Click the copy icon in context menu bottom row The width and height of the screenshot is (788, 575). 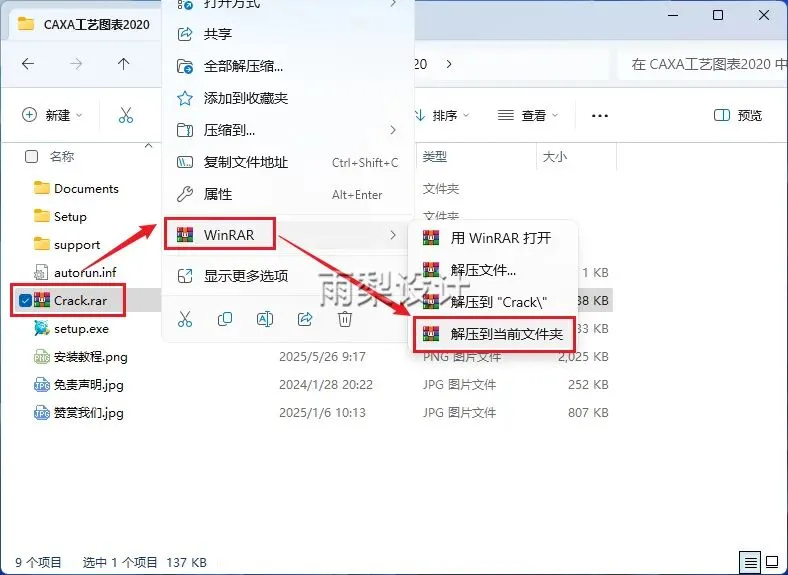click(225, 319)
